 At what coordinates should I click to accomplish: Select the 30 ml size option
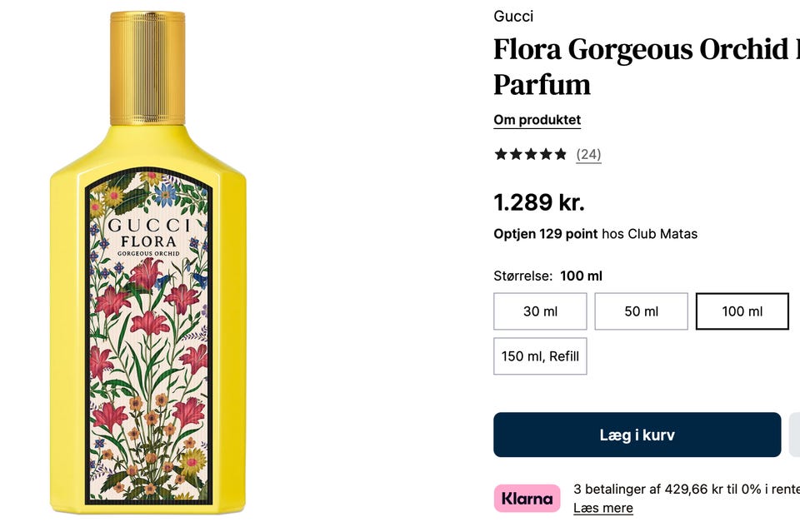[x=540, y=311]
